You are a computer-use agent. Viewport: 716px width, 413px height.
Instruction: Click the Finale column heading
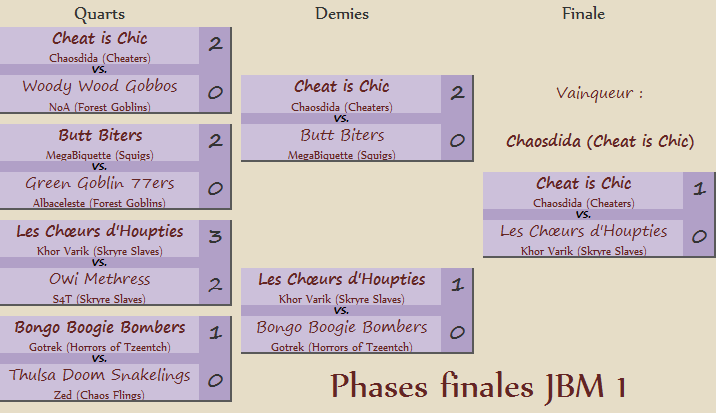click(584, 14)
